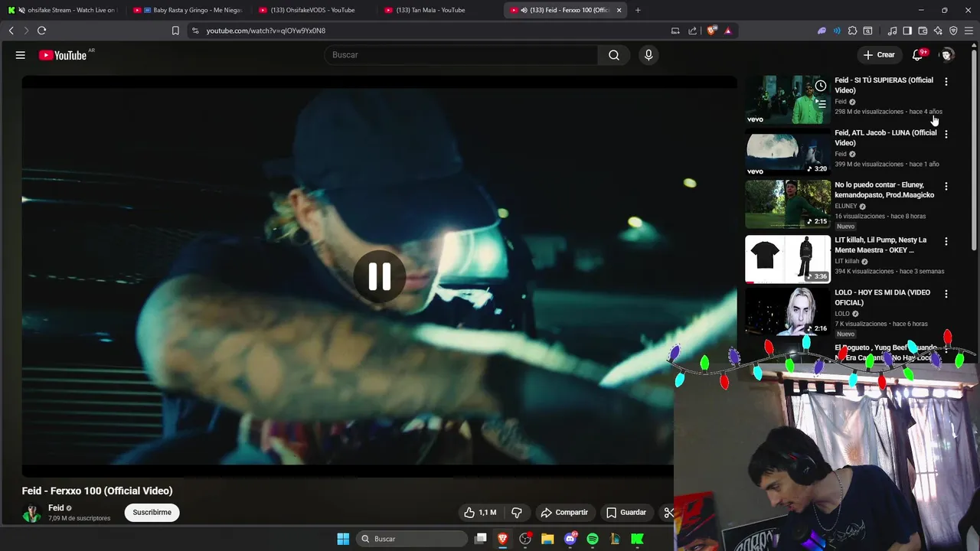Image resolution: width=980 pixels, height=551 pixels.
Task: Open LOLO - HOY ES MI DIA video title
Action: point(883,298)
